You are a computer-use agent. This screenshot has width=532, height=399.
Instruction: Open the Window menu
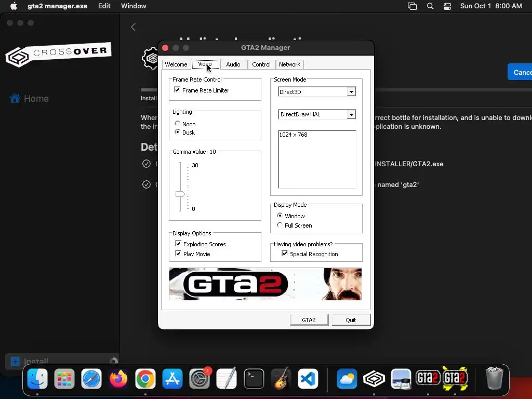[x=134, y=6]
